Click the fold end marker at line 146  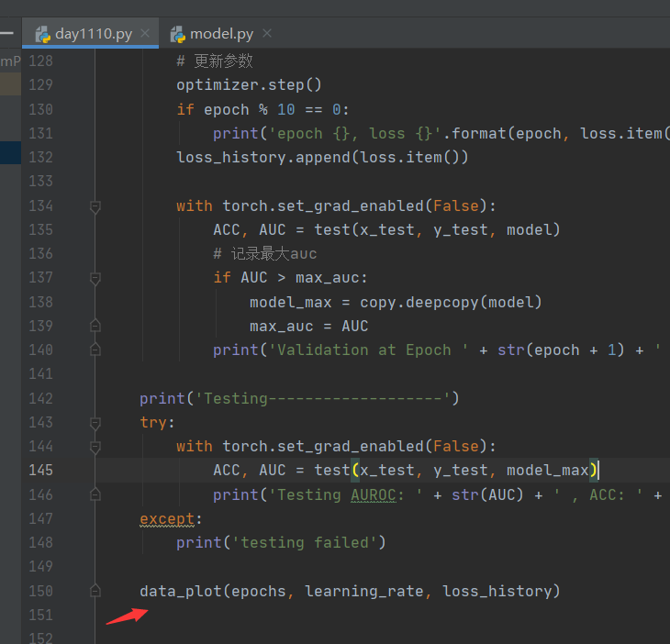pos(95,494)
